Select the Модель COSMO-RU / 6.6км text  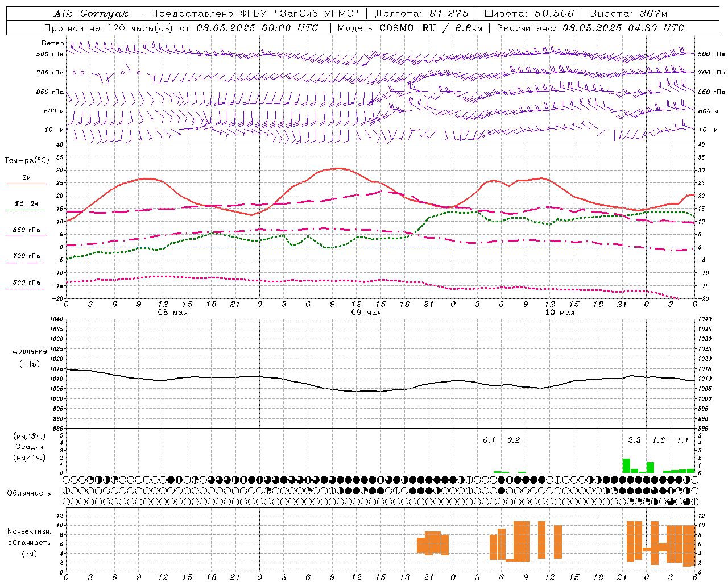click(x=410, y=28)
